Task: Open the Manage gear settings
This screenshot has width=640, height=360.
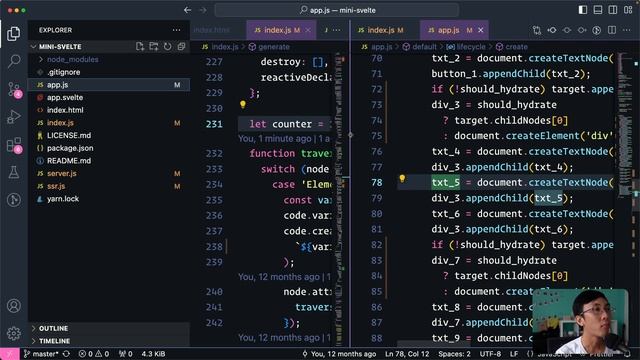Action: click(13, 333)
